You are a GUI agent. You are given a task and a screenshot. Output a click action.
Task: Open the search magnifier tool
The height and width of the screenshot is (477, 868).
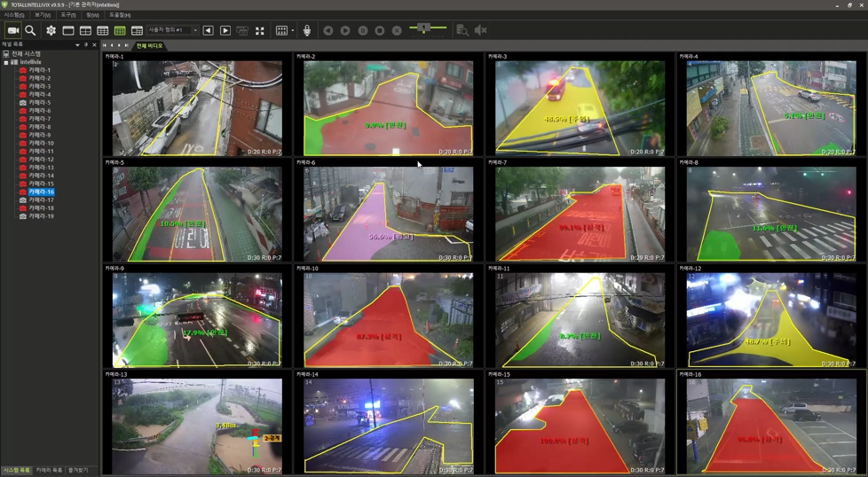(30, 30)
